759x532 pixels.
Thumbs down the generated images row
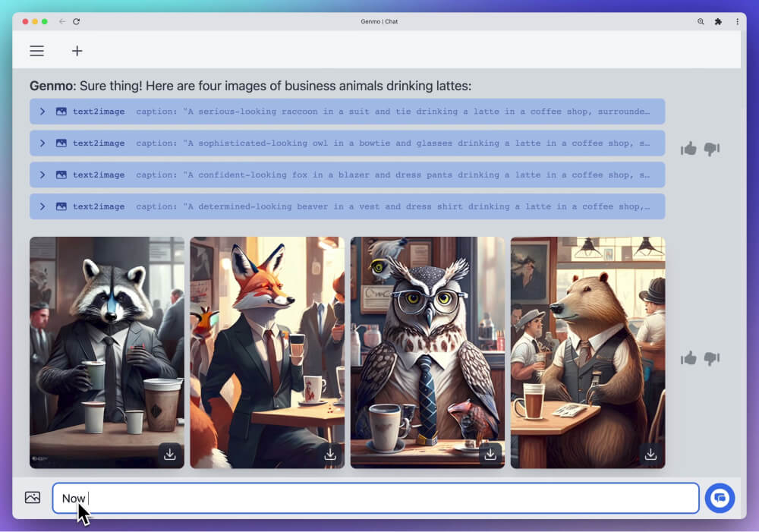[x=711, y=358]
